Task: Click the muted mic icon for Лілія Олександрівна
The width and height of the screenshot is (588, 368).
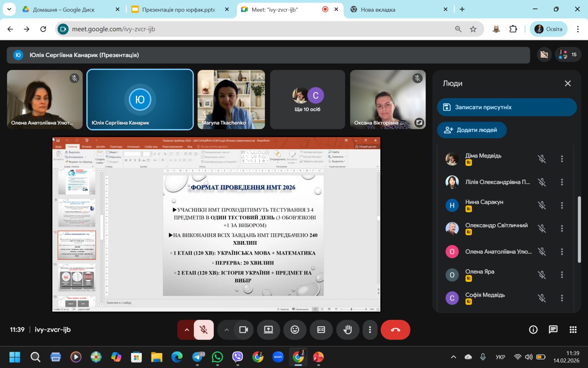Action: tap(542, 182)
